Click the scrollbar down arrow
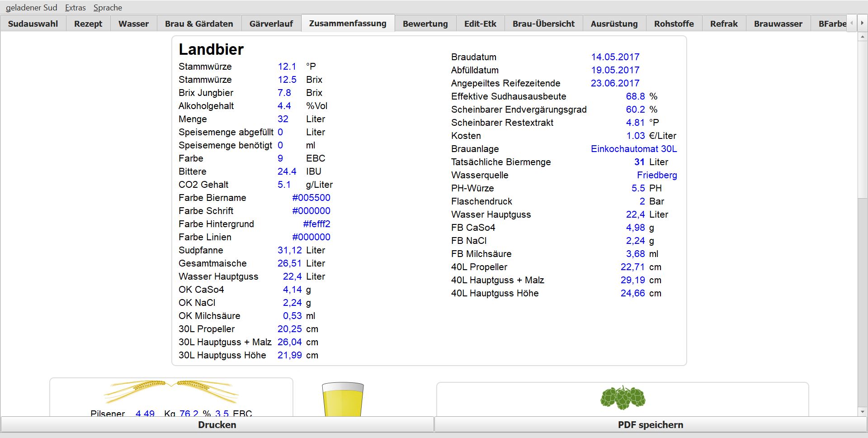The height and width of the screenshot is (438, 868). coord(862,412)
